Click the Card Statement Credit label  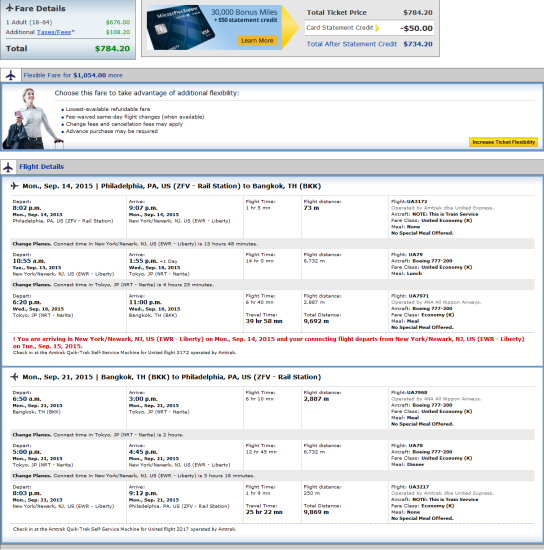[340, 27]
